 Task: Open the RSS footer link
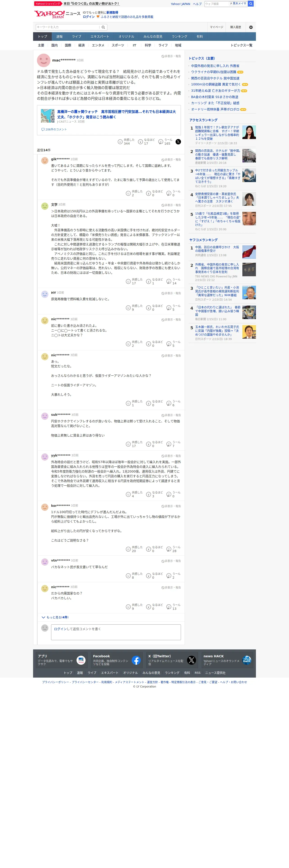(x=197, y=673)
